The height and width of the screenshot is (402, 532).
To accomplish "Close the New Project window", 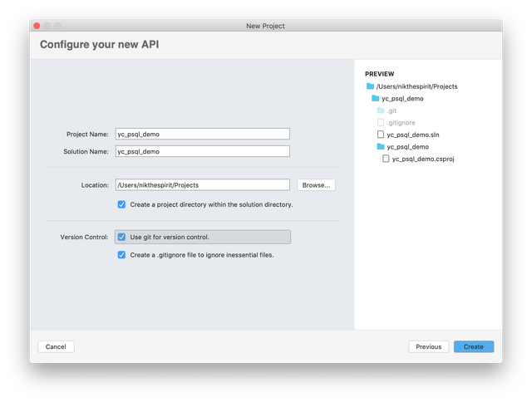I will pos(37,26).
